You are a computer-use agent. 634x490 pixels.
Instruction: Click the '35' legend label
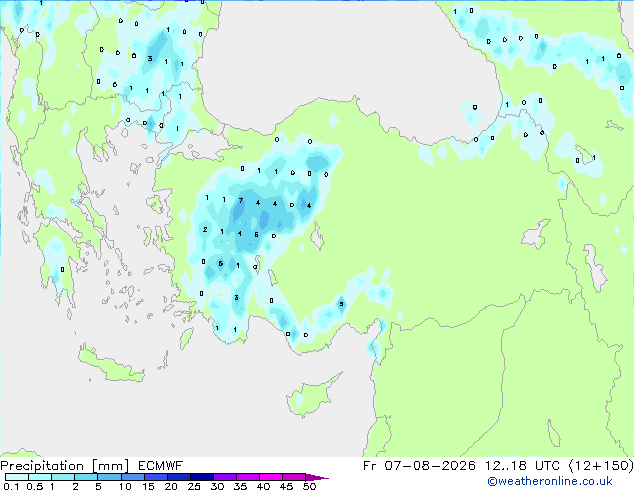(240, 486)
